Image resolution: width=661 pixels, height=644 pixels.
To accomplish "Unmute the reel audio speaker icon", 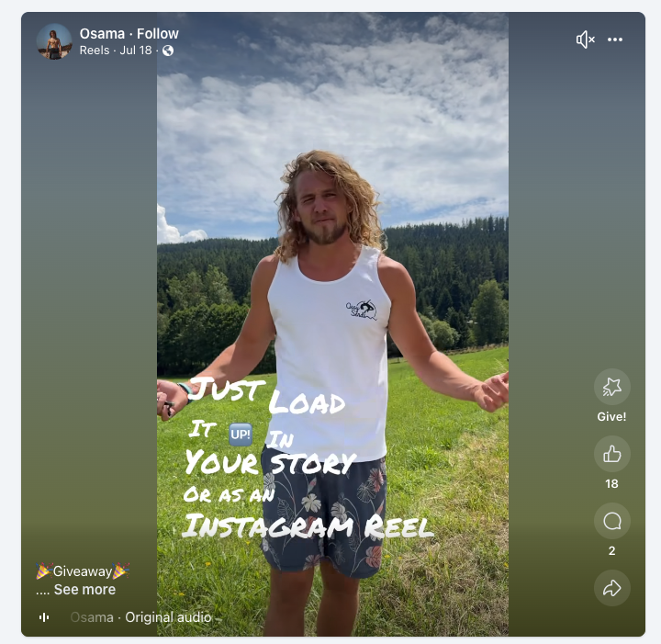I will [x=585, y=40].
